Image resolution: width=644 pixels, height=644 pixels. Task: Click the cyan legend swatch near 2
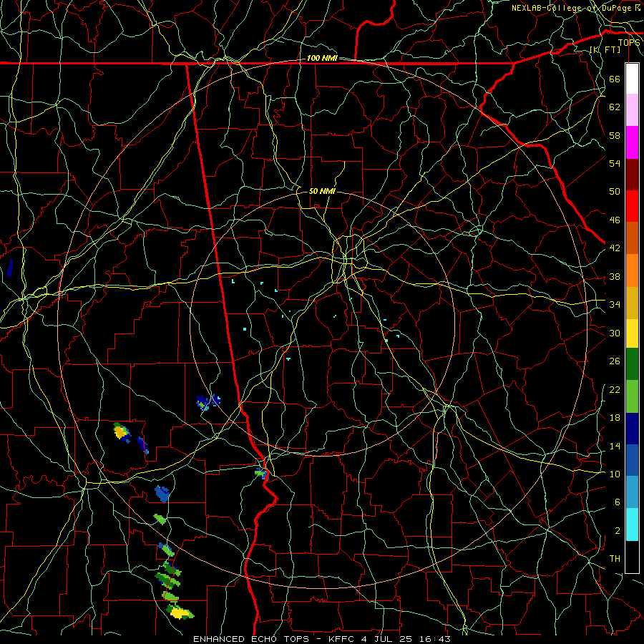[x=632, y=525]
